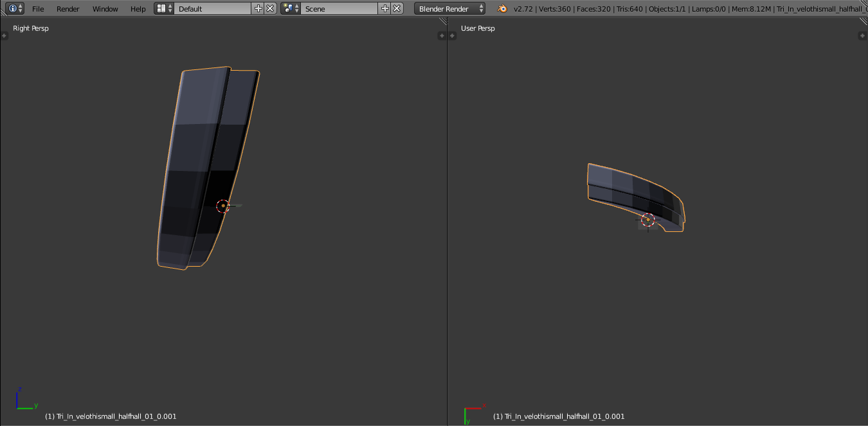The height and width of the screenshot is (426, 868).
Task: Click the User Persp view label
Action: coord(478,28)
